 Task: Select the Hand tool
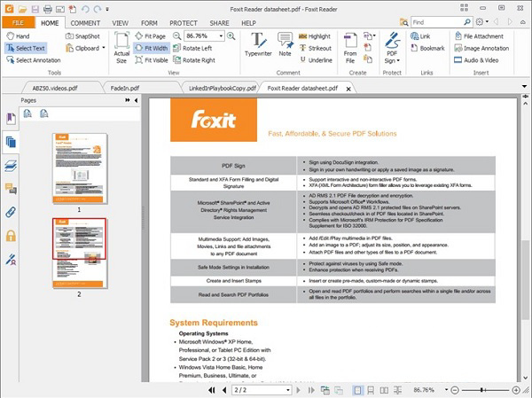click(x=19, y=36)
